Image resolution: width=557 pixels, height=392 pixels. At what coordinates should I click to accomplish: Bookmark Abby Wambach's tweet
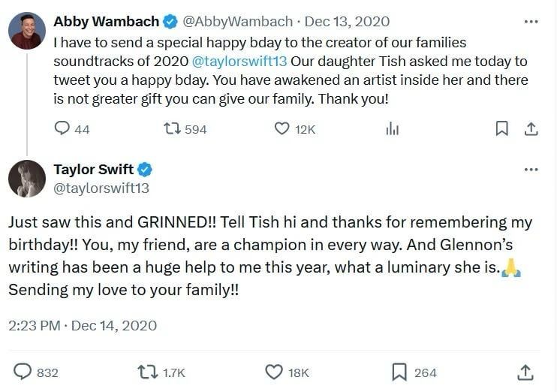[501, 129]
